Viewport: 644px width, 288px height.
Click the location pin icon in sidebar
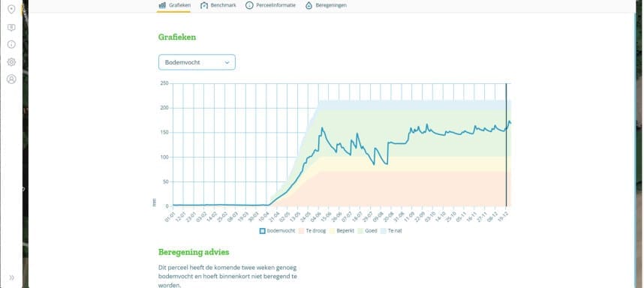[x=11, y=9]
